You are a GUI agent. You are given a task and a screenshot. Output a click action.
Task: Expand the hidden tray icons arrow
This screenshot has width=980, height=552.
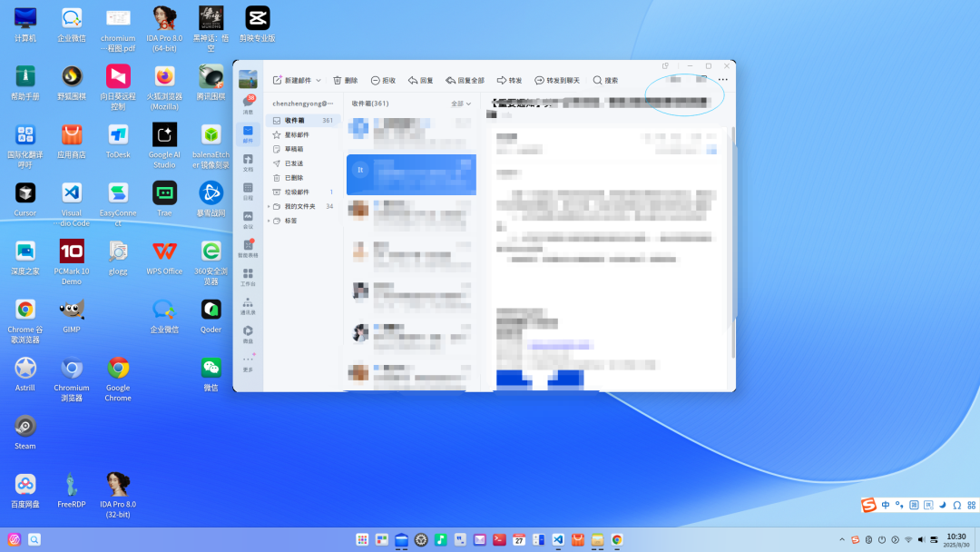(842, 539)
